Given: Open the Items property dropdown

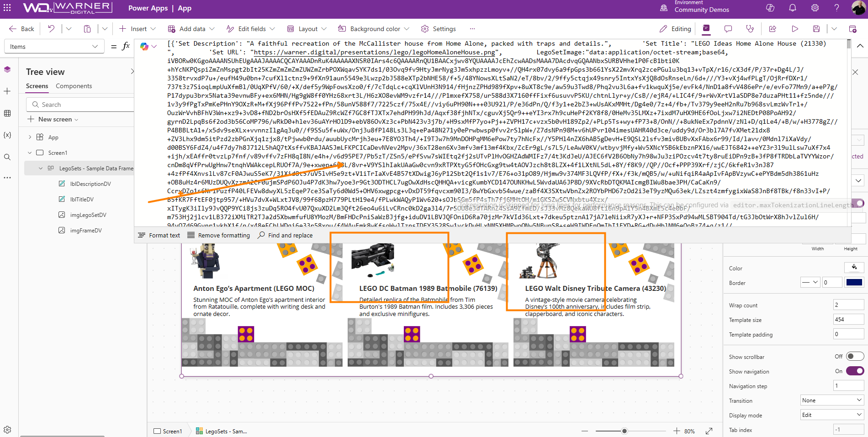Looking at the screenshot, I should tap(53, 47).
